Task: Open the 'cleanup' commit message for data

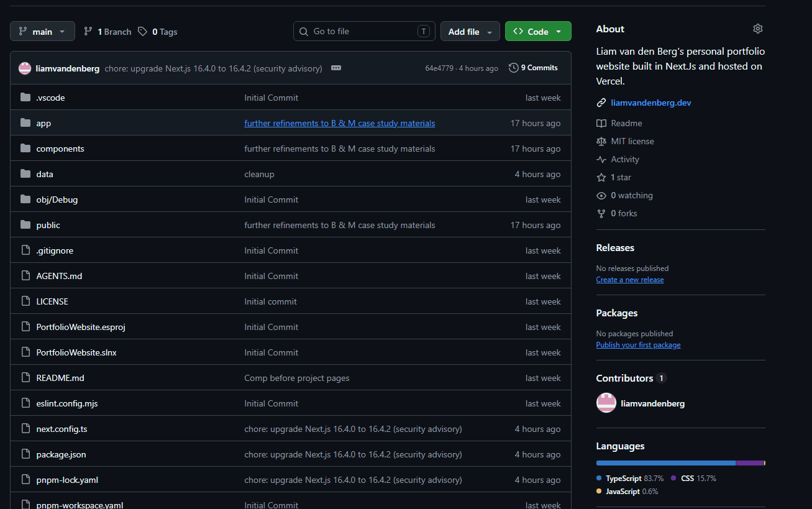Action: click(x=259, y=174)
